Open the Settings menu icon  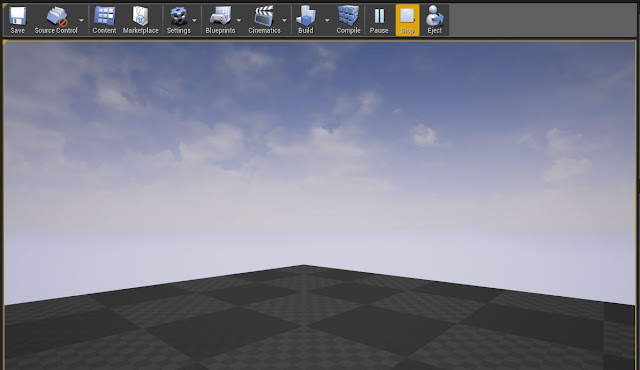[178, 20]
